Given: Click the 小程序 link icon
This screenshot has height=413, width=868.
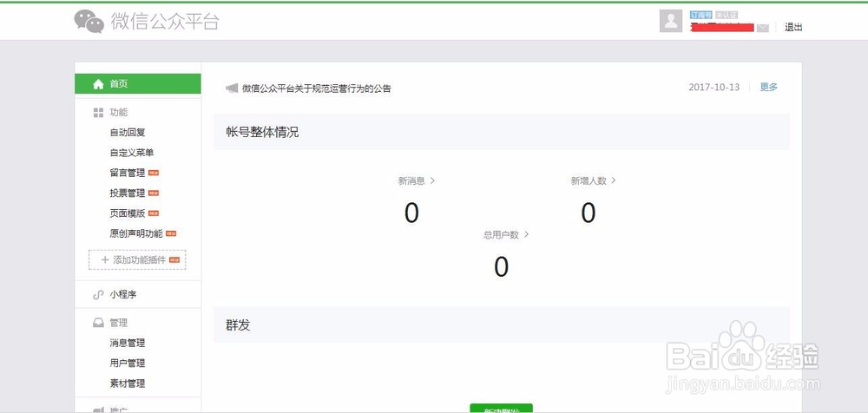Looking at the screenshot, I should [x=99, y=294].
